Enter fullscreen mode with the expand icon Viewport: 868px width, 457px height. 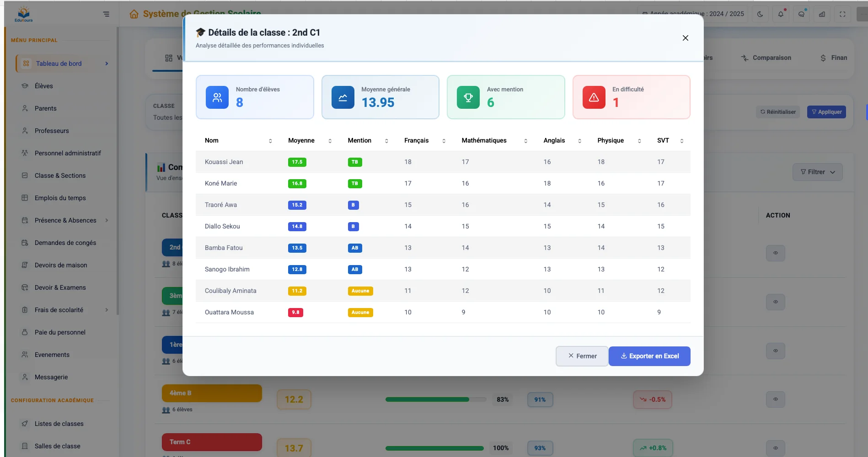click(842, 14)
